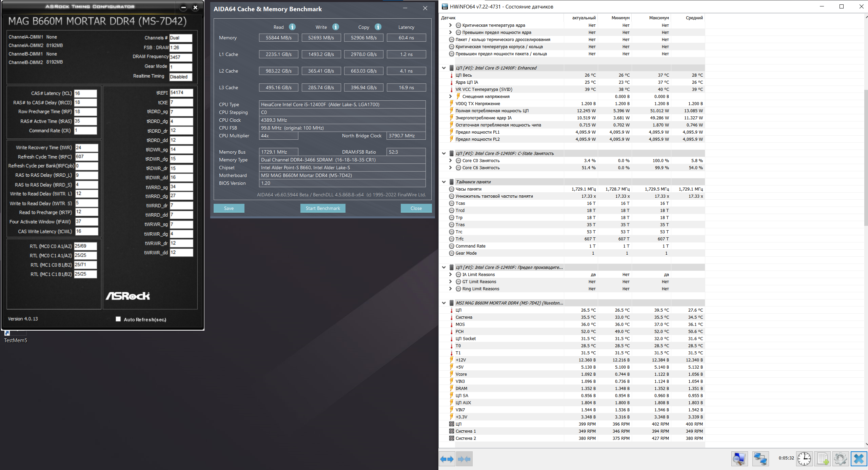Click HWiNFO expand columns arrows icon
The width and height of the screenshot is (868, 470).
[x=447, y=459]
